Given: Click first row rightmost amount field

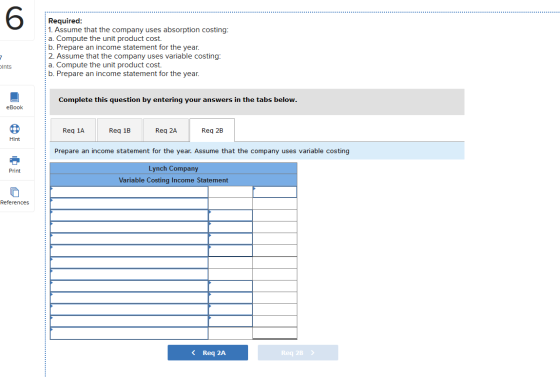Looking at the screenshot, I should point(275,192).
